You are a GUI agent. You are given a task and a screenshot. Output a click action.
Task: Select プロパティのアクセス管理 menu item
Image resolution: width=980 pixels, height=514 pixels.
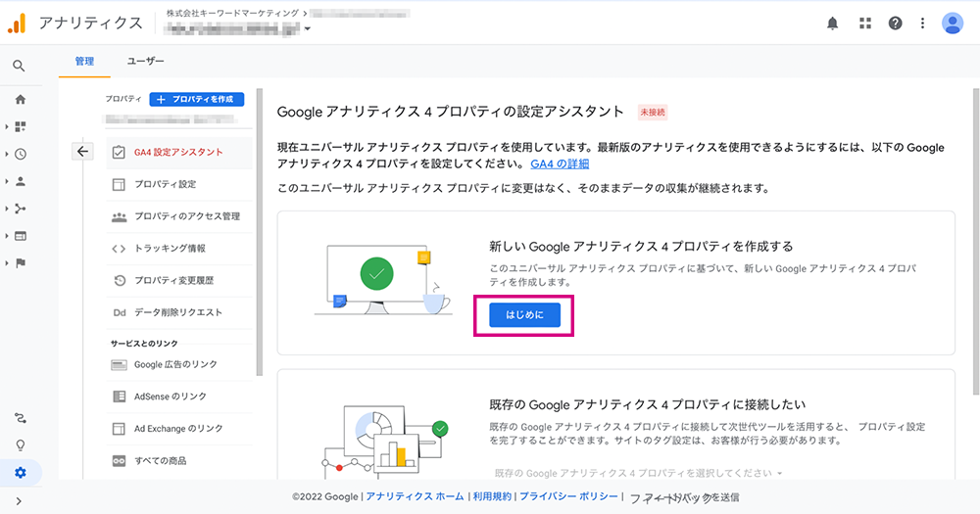(179, 216)
